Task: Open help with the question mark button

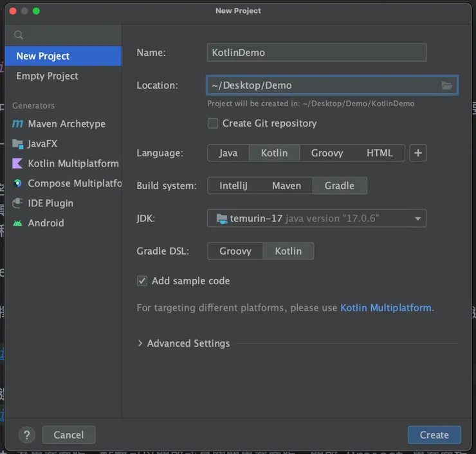Action: click(x=27, y=435)
